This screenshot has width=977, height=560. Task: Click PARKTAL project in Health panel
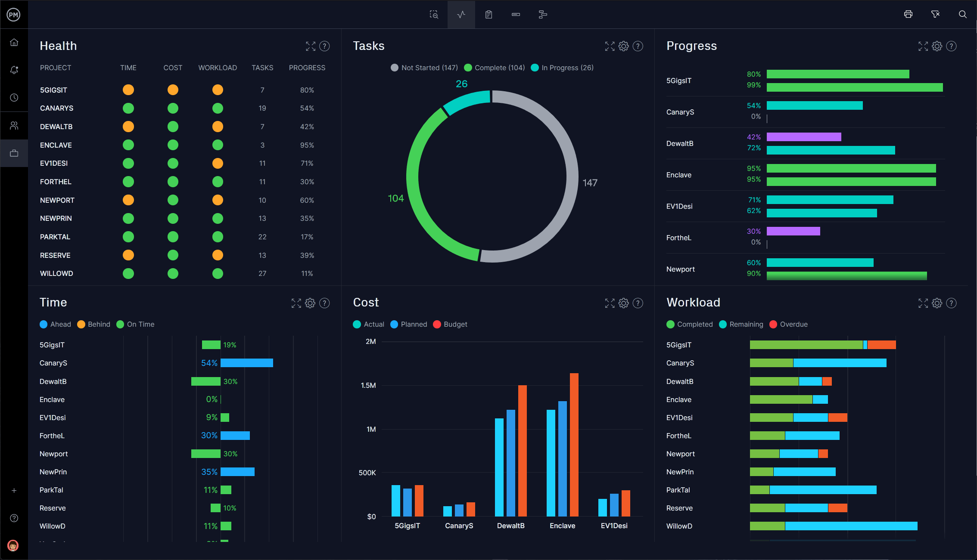pyautogui.click(x=56, y=236)
